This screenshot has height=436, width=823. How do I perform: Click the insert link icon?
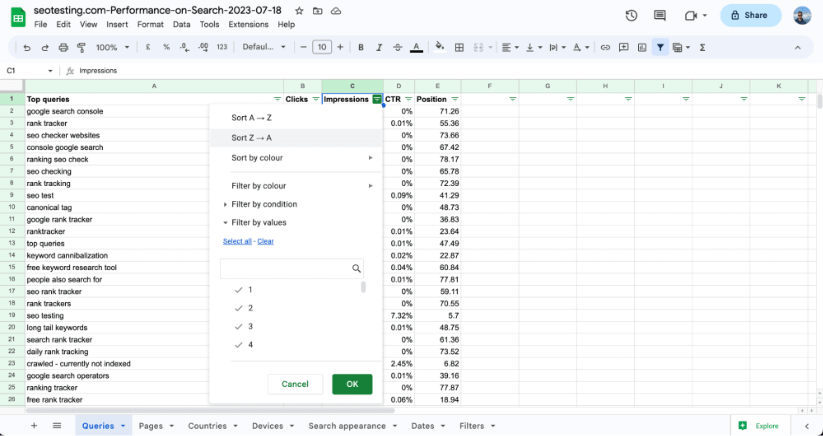coord(605,47)
